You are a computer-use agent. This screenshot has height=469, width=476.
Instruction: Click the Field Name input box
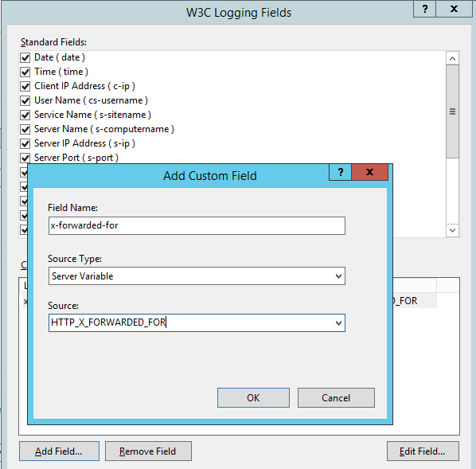tap(197, 225)
